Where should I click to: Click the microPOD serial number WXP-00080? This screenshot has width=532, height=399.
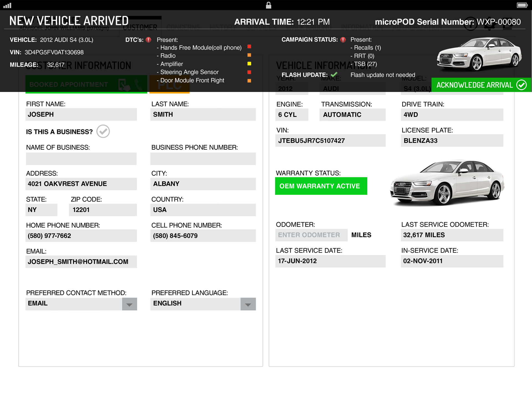click(x=499, y=22)
